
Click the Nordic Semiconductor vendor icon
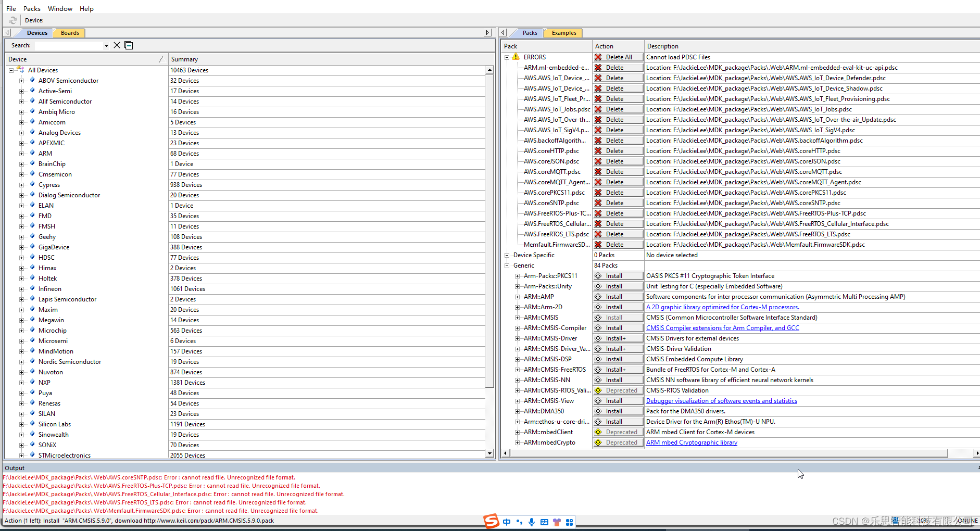click(x=32, y=361)
